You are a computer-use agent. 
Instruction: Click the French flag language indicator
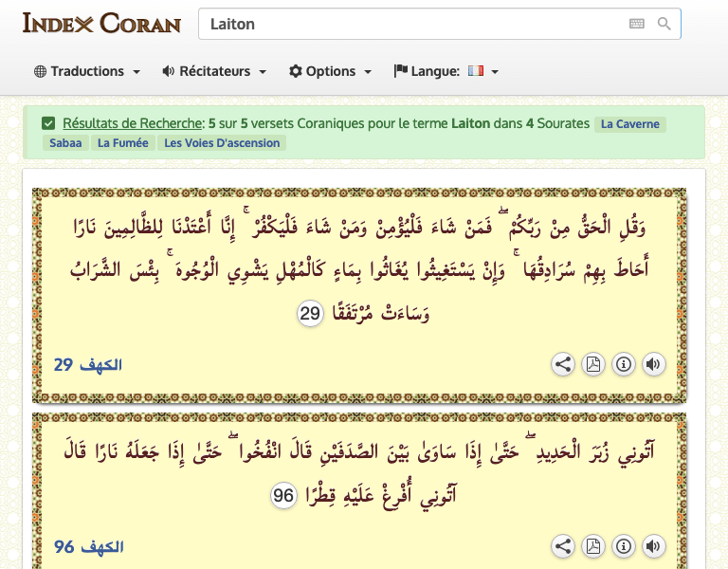coord(476,70)
